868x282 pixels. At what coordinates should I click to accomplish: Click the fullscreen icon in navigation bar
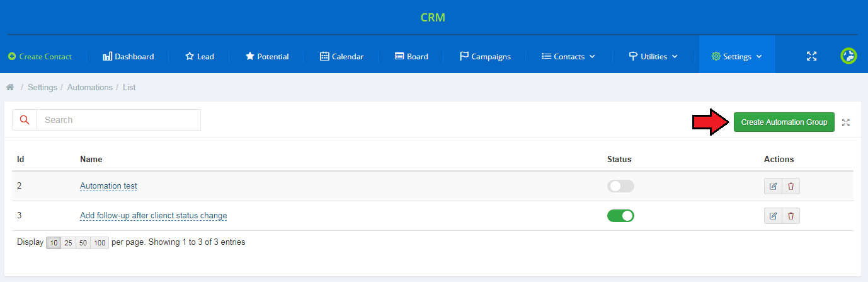click(x=812, y=56)
